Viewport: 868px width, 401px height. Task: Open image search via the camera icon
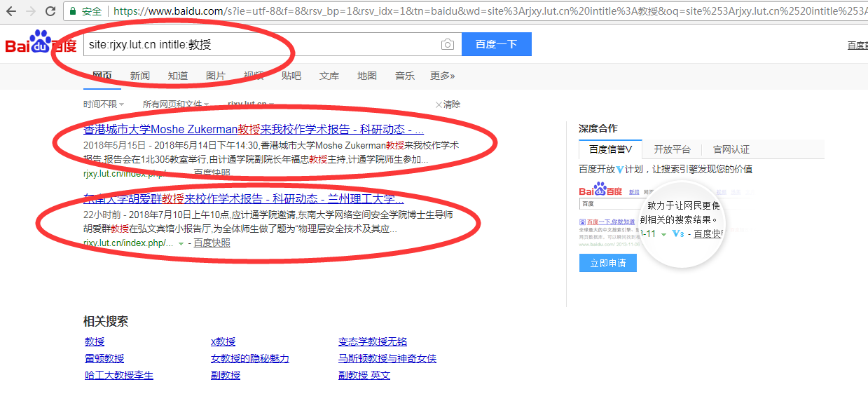pyautogui.click(x=447, y=44)
